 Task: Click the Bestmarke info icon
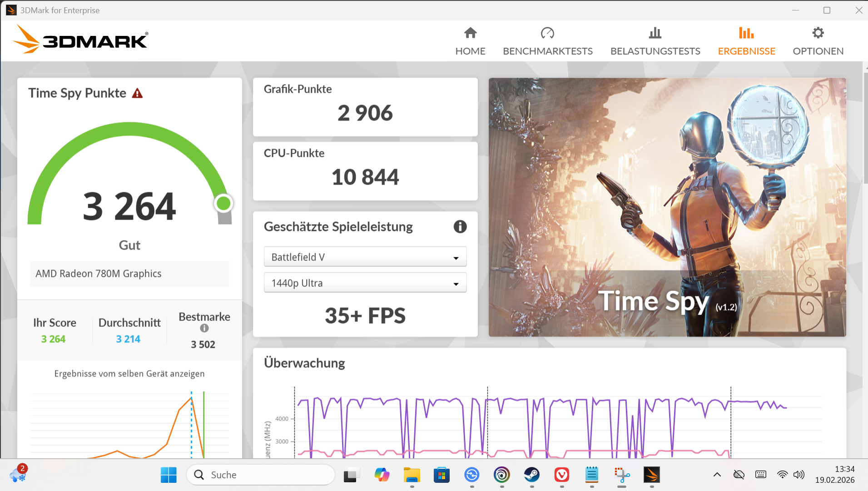pos(204,328)
